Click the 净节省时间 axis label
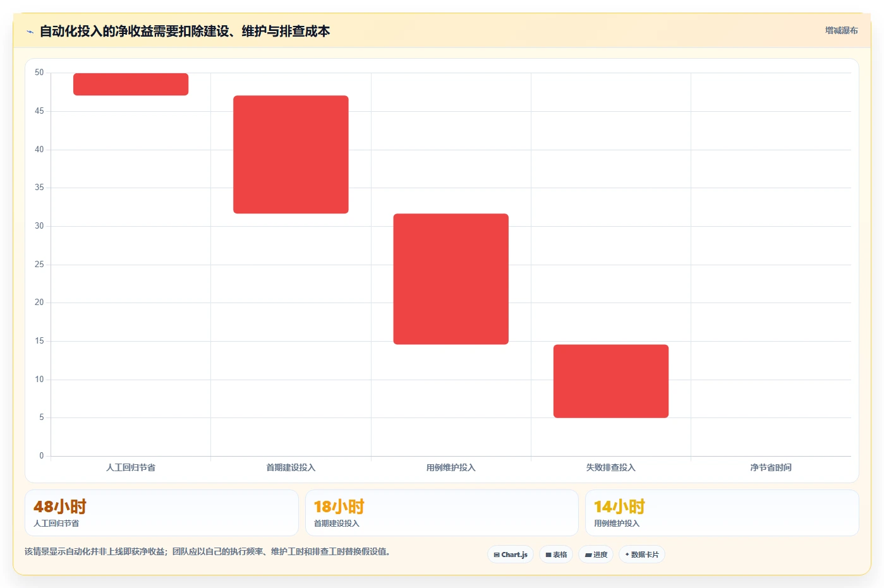884x588 pixels. [x=771, y=467]
